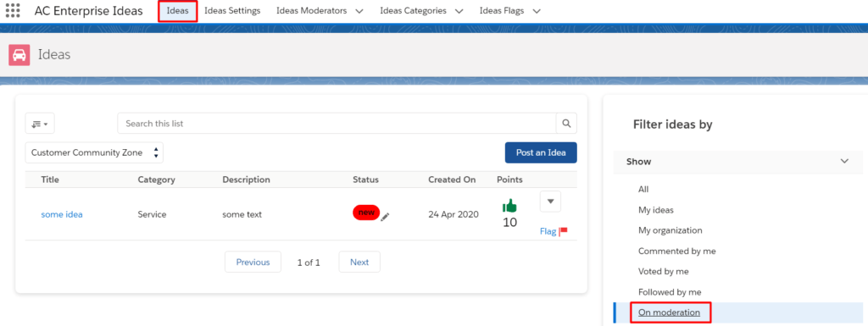868x326 pixels.
Task: Open the Ideas Categories tab
Action: click(413, 11)
